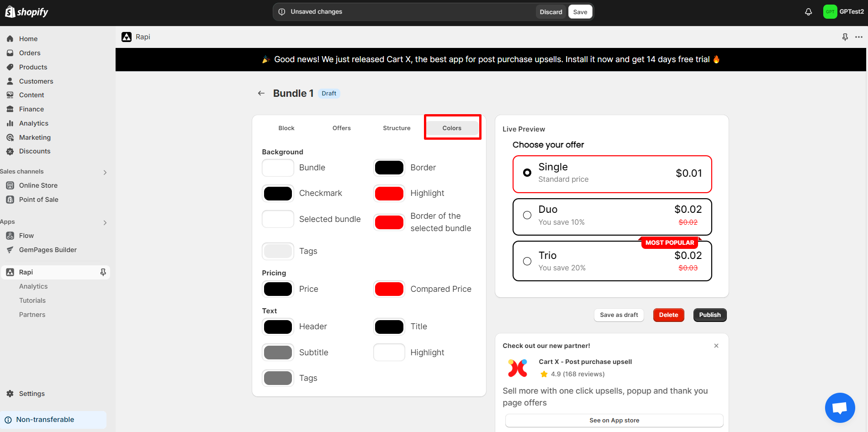The height and width of the screenshot is (432, 868).
Task: Click the Publish button
Action: click(709, 315)
